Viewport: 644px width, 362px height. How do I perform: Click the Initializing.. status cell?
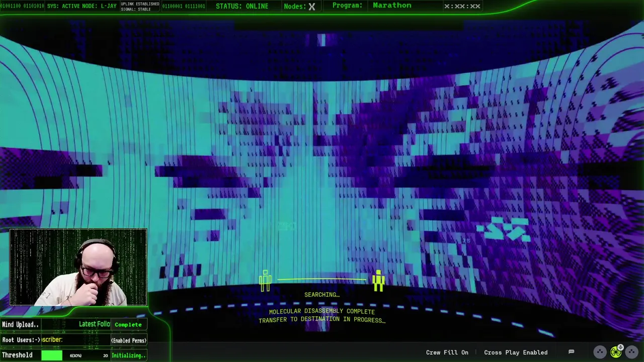(x=128, y=355)
